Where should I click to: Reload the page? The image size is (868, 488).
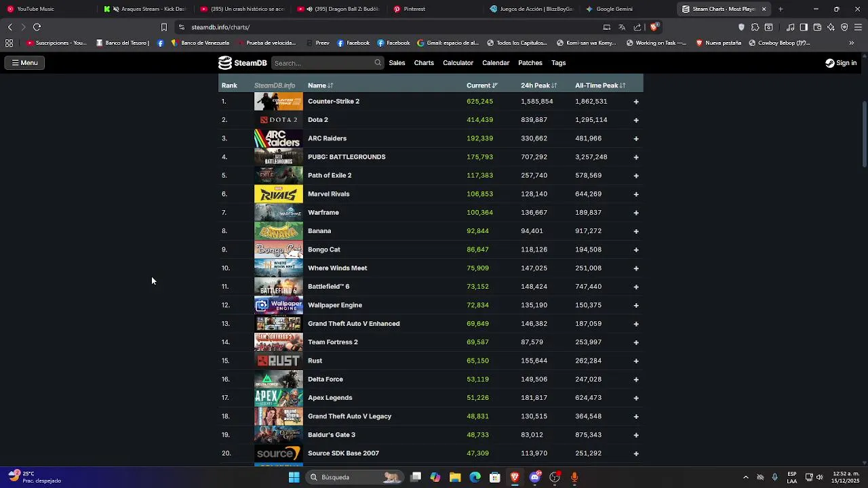pyautogui.click(x=37, y=27)
